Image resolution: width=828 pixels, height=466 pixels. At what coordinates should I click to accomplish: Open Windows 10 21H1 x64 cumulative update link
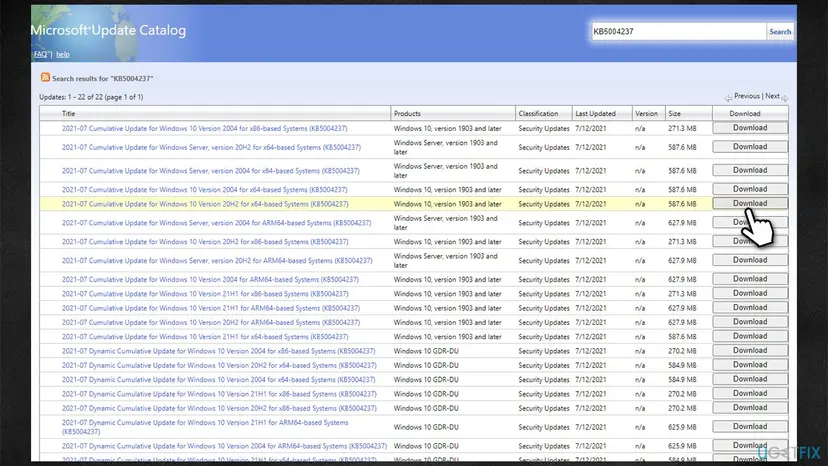[x=205, y=337]
